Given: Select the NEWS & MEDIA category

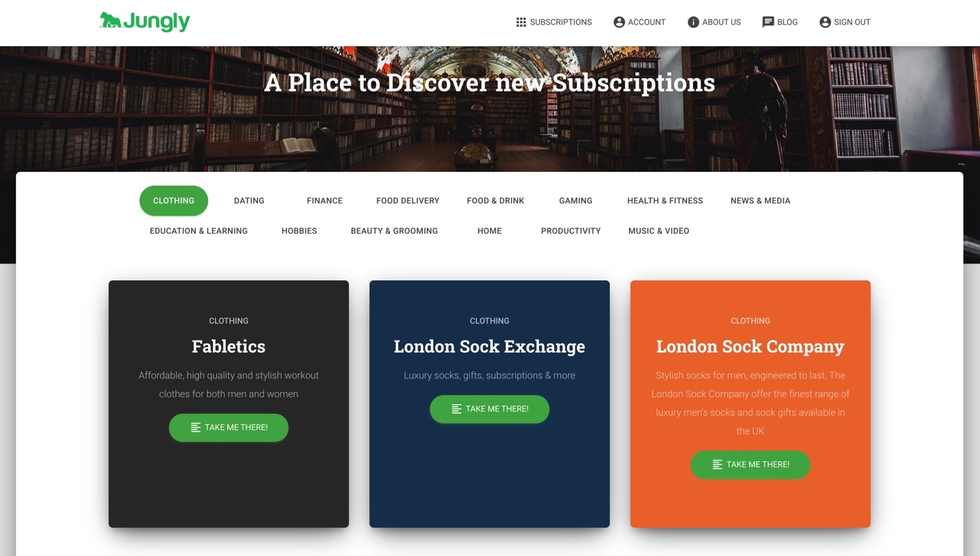Looking at the screenshot, I should coord(760,201).
